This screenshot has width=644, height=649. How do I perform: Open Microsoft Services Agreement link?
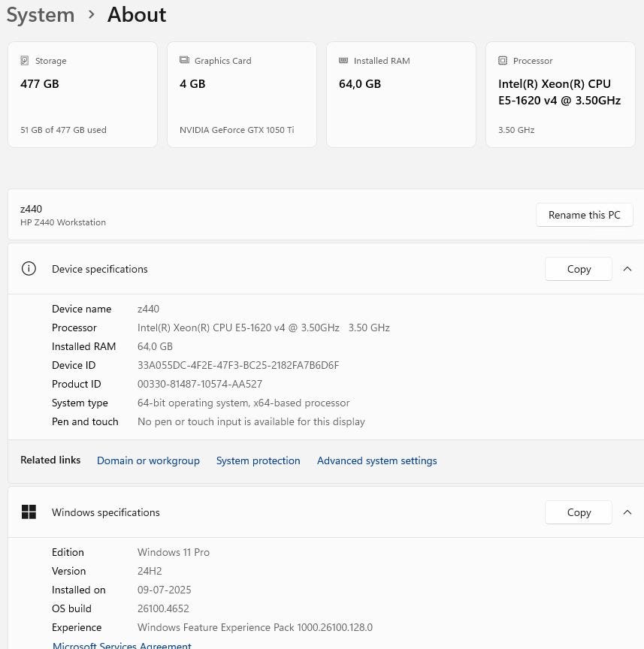coord(122,645)
